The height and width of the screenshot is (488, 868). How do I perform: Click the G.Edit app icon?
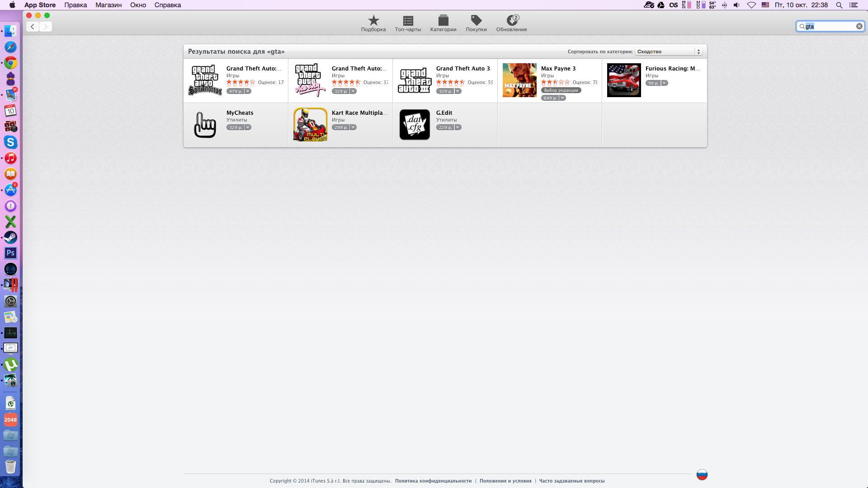tap(415, 125)
